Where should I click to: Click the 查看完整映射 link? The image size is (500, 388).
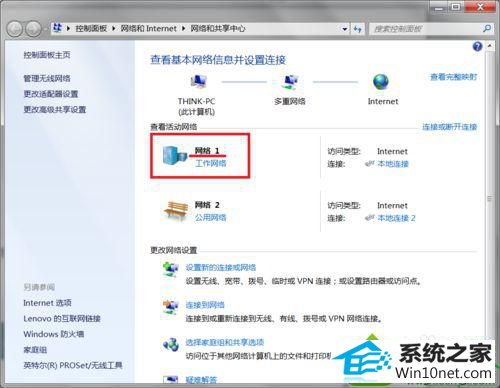point(453,77)
